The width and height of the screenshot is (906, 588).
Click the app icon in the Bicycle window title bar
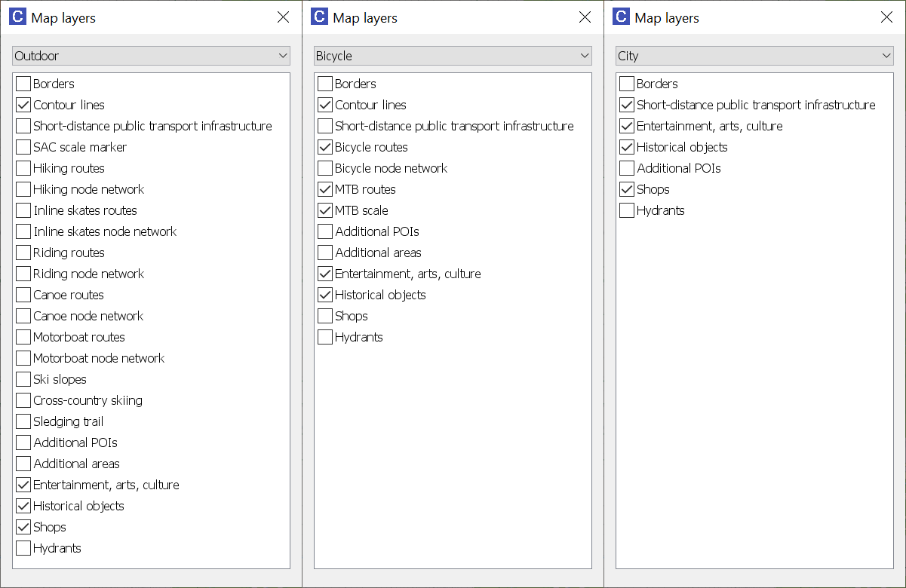point(319,17)
